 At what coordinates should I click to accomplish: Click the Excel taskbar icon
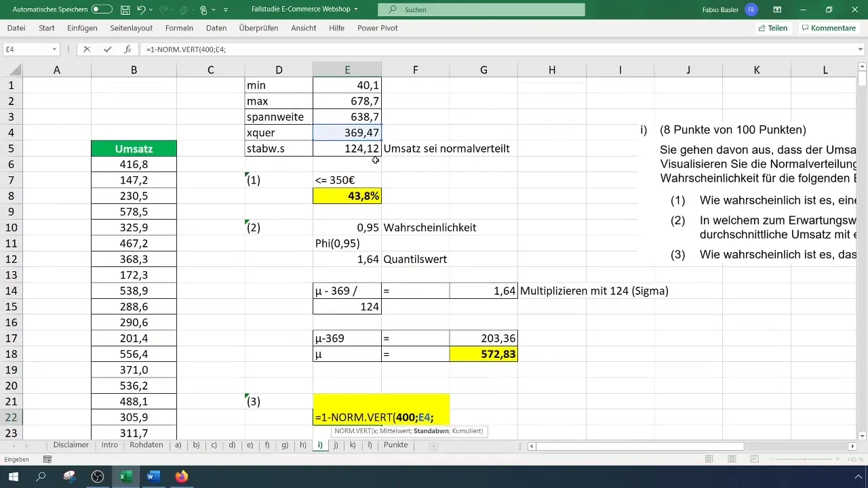(x=125, y=476)
